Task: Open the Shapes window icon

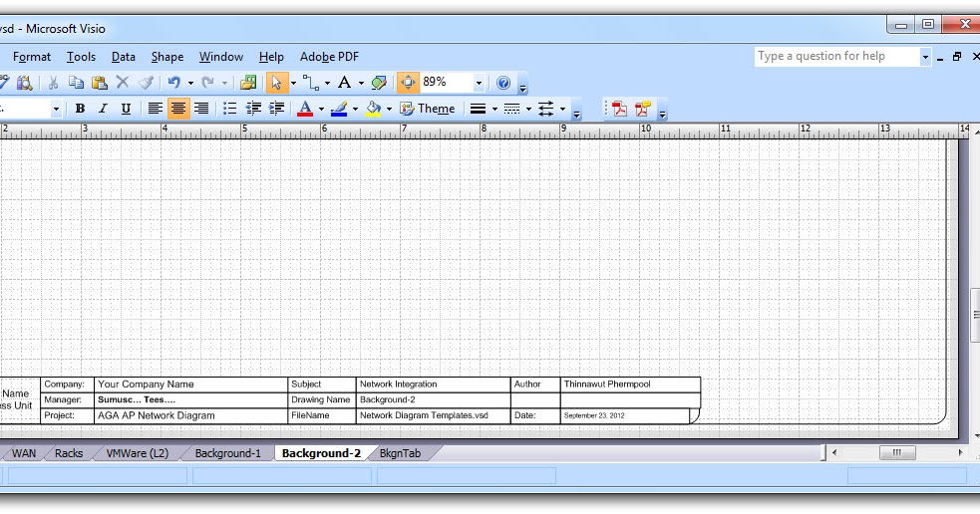Action: 248,83
